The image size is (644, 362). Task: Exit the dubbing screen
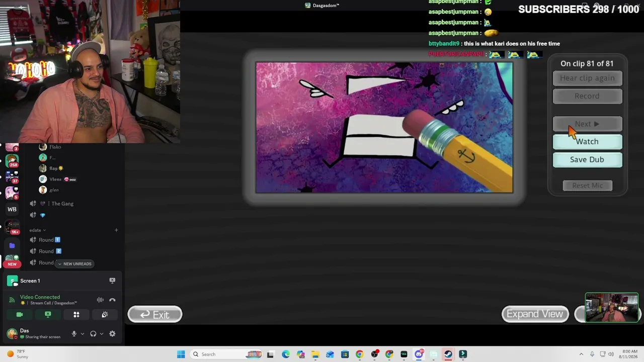tap(155, 314)
